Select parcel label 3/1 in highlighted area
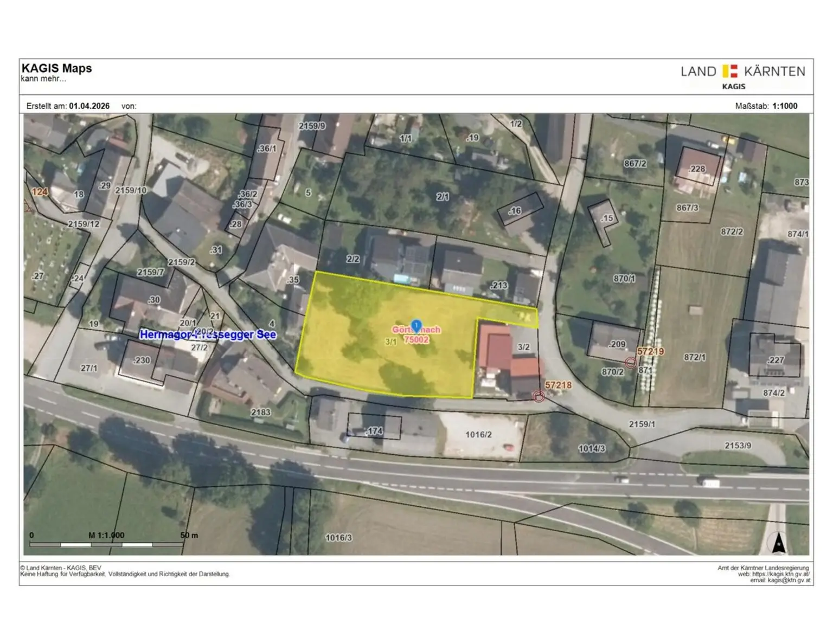The image size is (833, 644). (391, 342)
